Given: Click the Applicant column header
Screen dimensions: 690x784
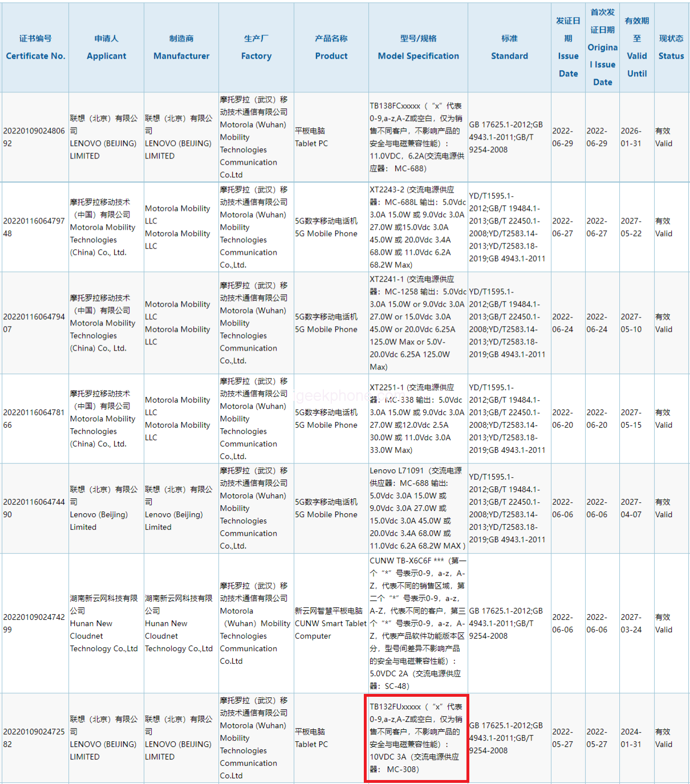Looking at the screenshot, I should (x=106, y=47).
